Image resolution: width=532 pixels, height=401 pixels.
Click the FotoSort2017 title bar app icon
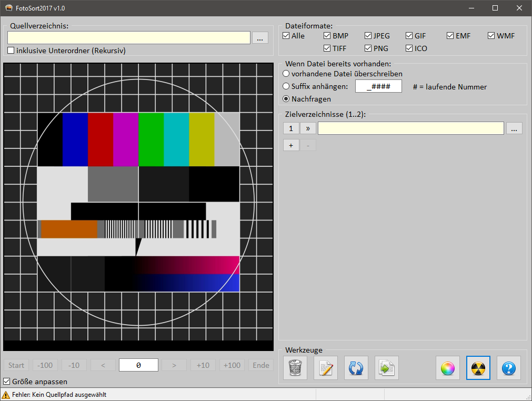click(8, 8)
